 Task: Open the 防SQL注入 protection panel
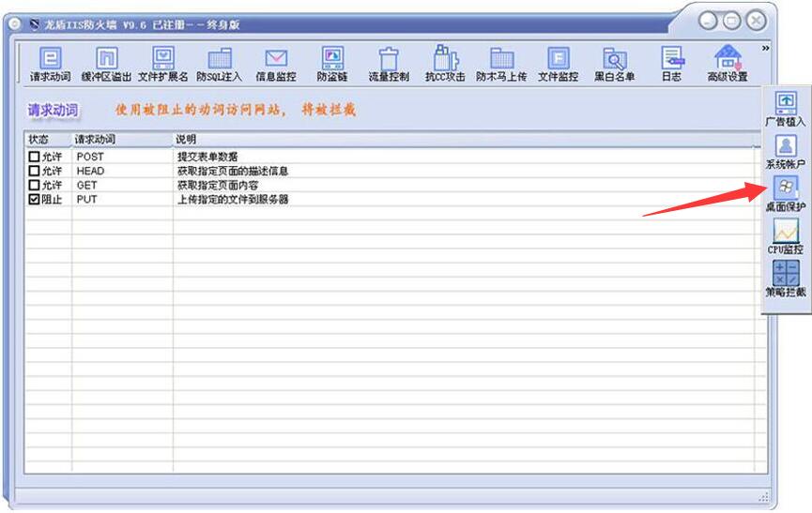[x=219, y=64]
